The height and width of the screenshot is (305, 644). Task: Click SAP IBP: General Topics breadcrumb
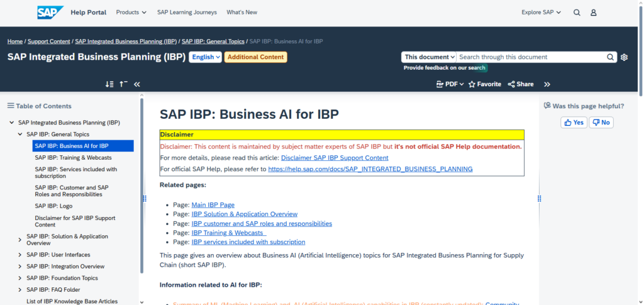click(x=213, y=42)
